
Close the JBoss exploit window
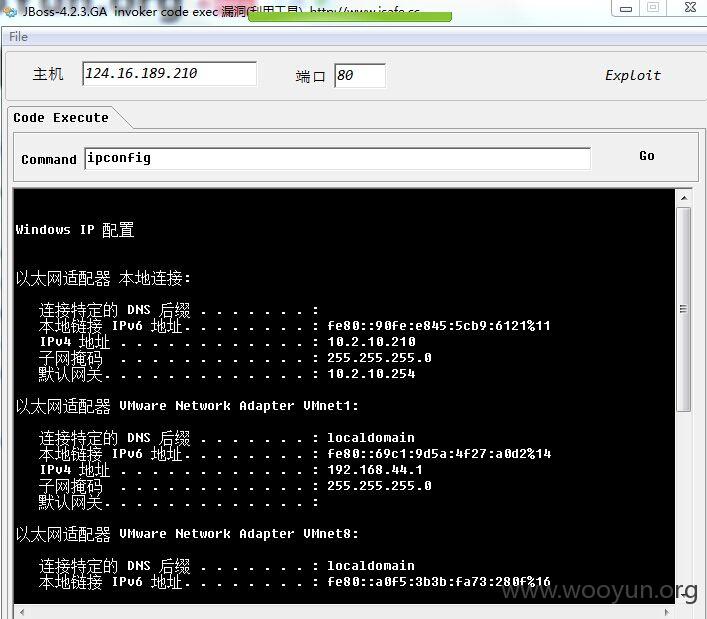689,8
